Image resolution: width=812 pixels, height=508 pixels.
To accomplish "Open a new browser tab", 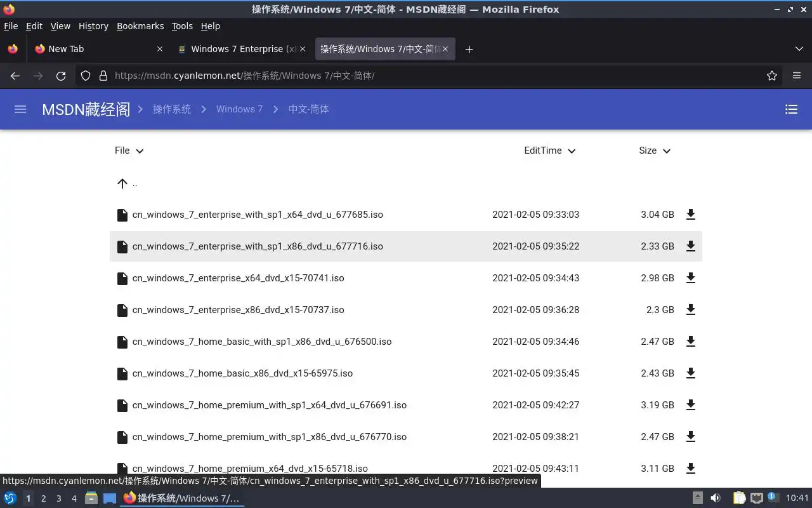I will click(469, 49).
